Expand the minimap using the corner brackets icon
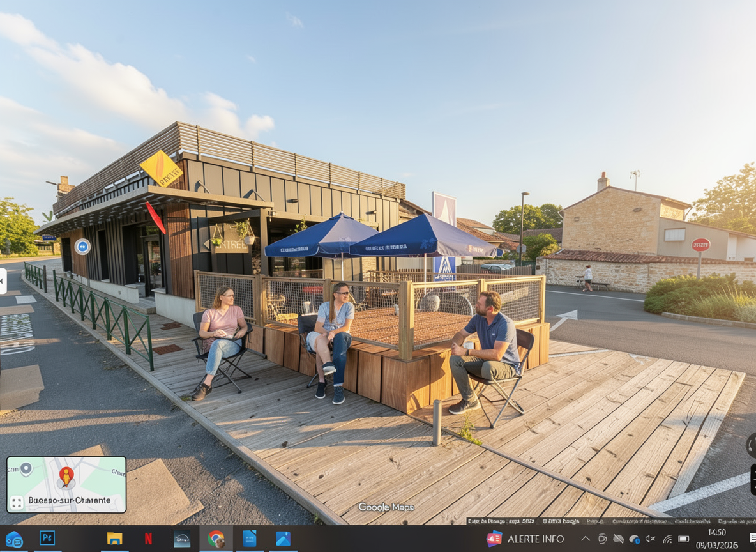Screen dimensions: 756x552 coord(17,503)
